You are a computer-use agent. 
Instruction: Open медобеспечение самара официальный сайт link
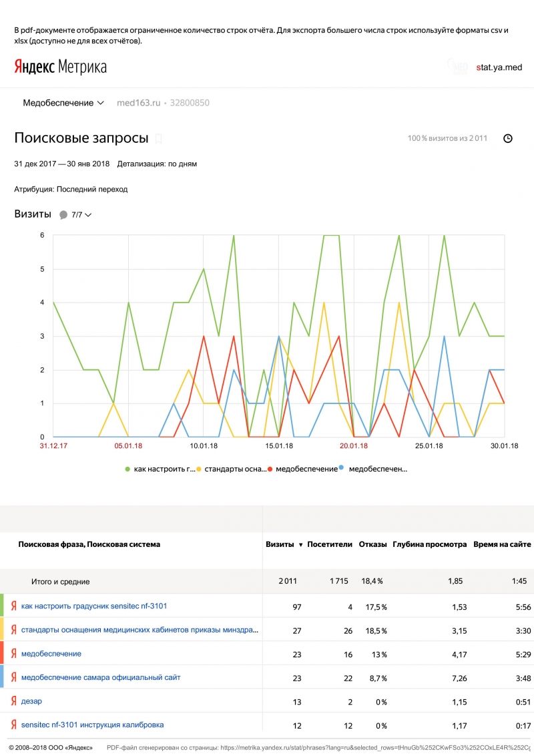click(101, 677)
